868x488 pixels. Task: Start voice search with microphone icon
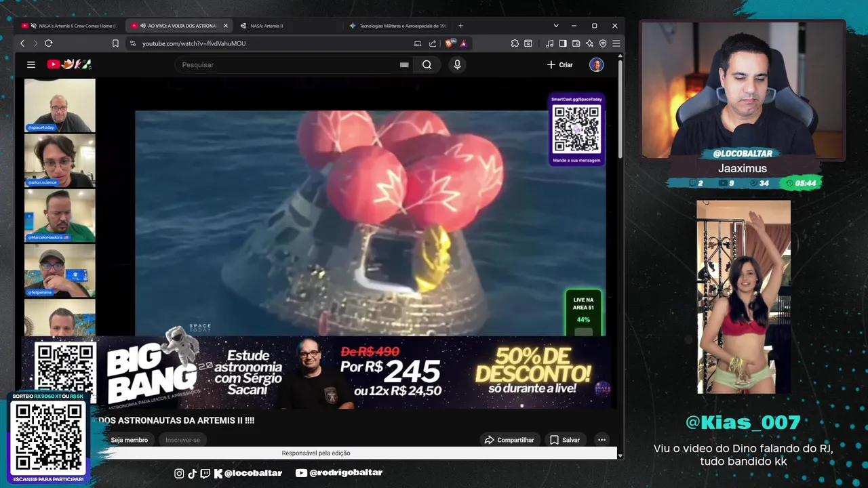pos(457,64)
